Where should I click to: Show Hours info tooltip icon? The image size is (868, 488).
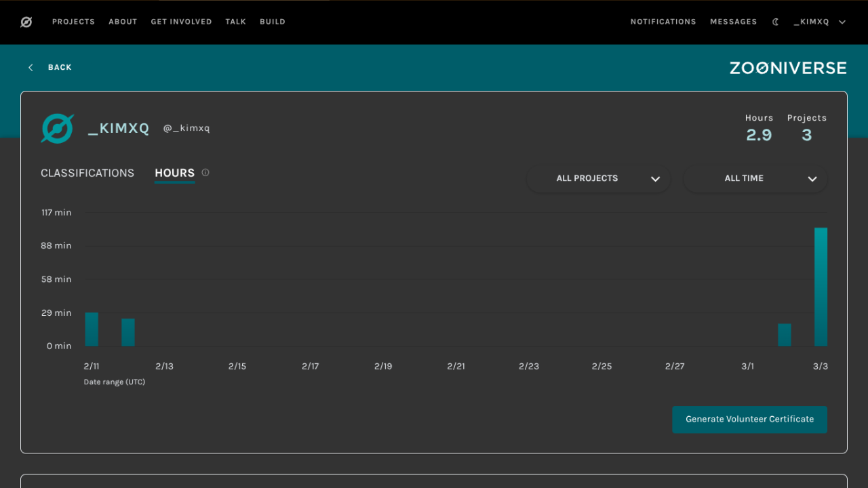[205, 173]
